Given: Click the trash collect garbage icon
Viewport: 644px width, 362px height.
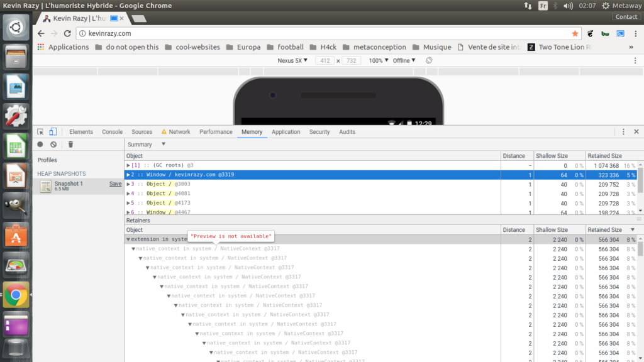Looking at the screenshot, I should click(x=70, y=145).
